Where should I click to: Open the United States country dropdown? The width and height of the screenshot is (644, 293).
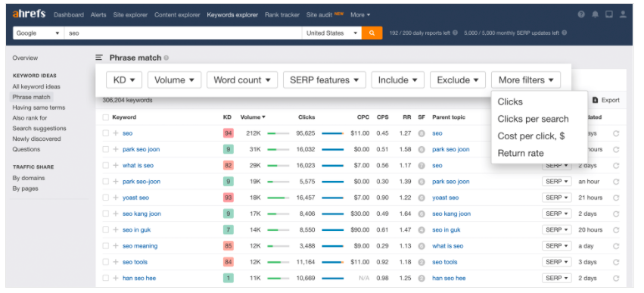click(x=331, y=33)
